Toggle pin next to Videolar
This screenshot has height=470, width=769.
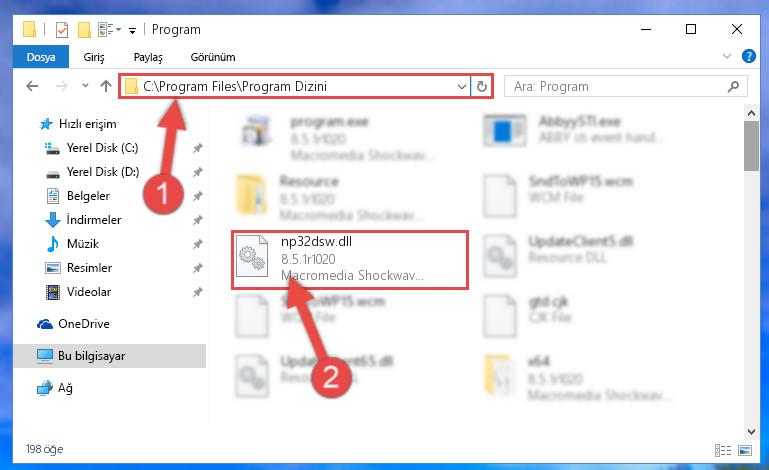coord(198,292)
